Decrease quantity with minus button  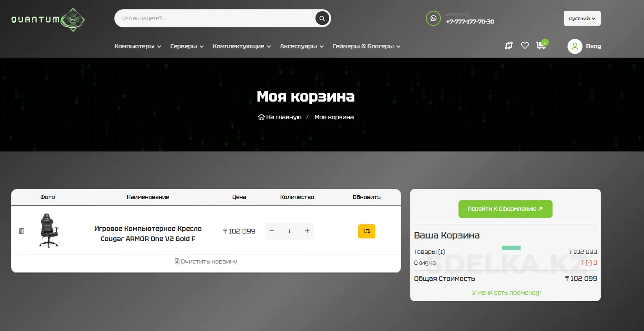(272, 231)
